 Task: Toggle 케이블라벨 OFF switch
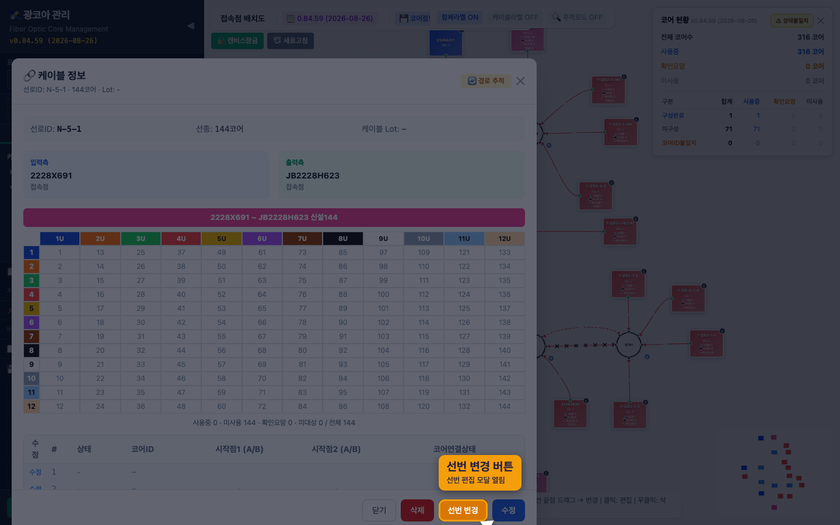pos(515,18)
